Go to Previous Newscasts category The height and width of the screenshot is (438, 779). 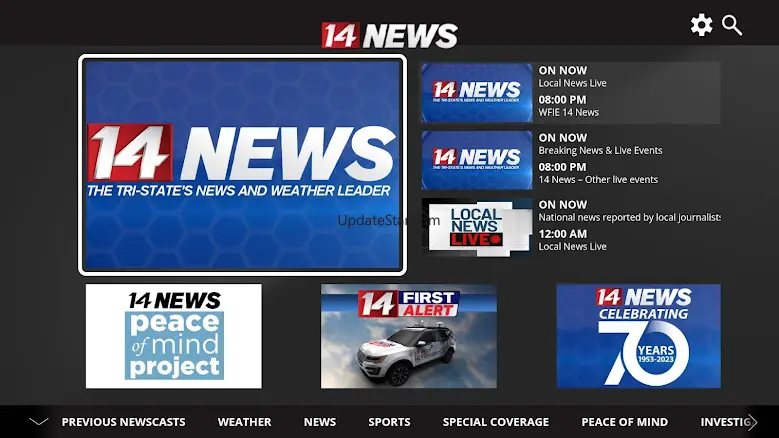point(123,422)
